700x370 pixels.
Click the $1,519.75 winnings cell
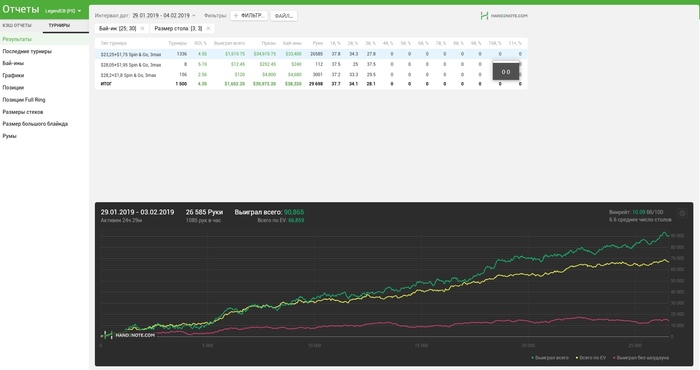235,54
